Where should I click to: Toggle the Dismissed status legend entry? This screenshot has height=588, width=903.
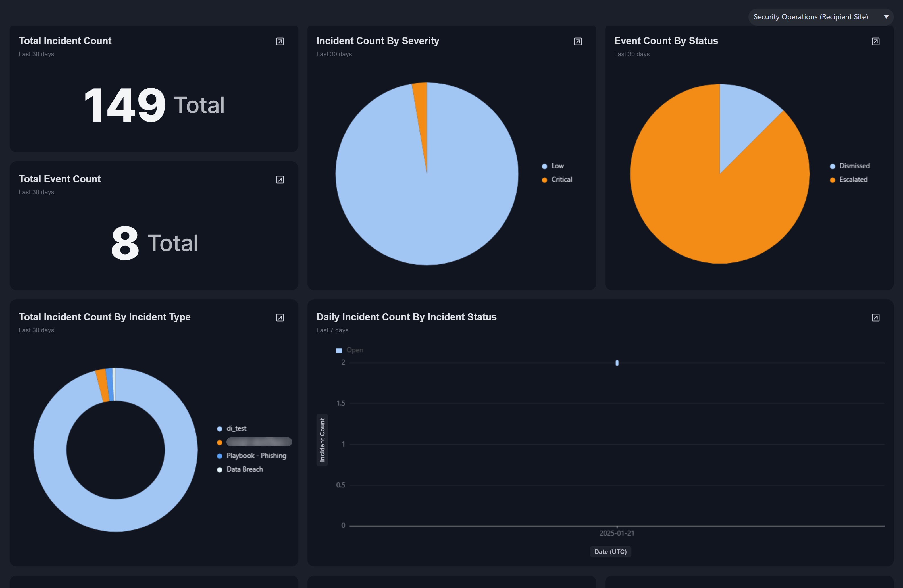854,166
